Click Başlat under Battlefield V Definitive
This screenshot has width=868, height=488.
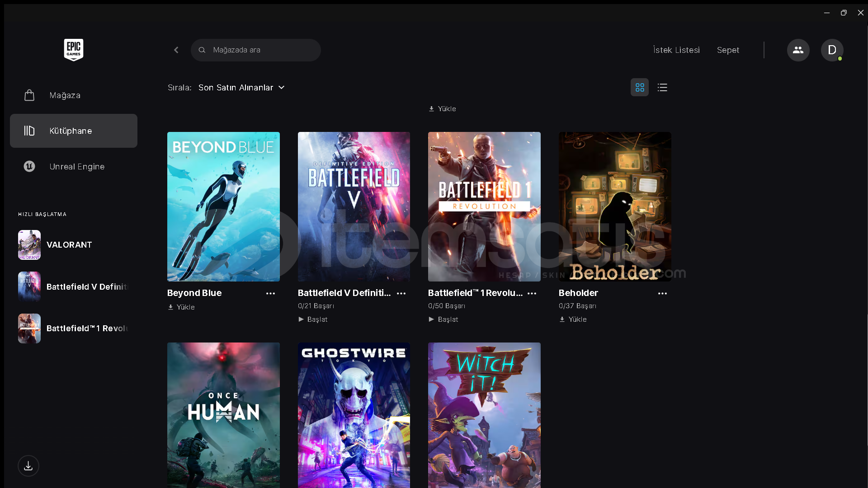[x=313, y=319]
